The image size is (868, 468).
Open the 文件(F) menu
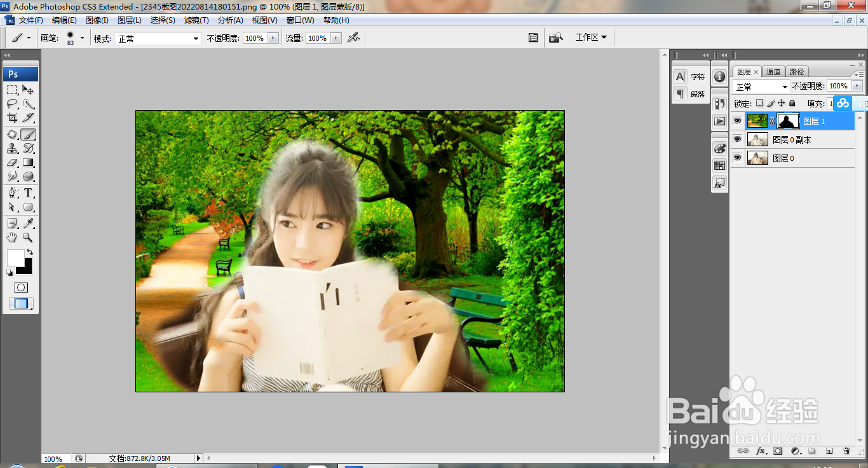(x=31, y=20)
